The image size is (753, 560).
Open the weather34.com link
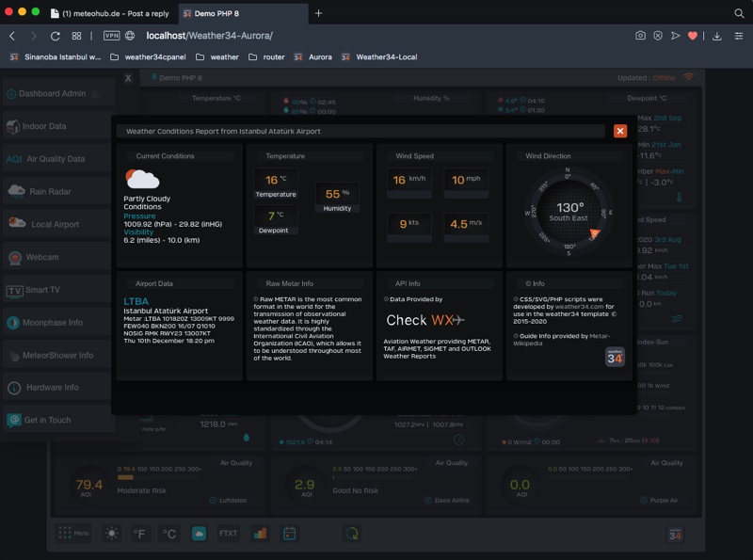point(579,307)
